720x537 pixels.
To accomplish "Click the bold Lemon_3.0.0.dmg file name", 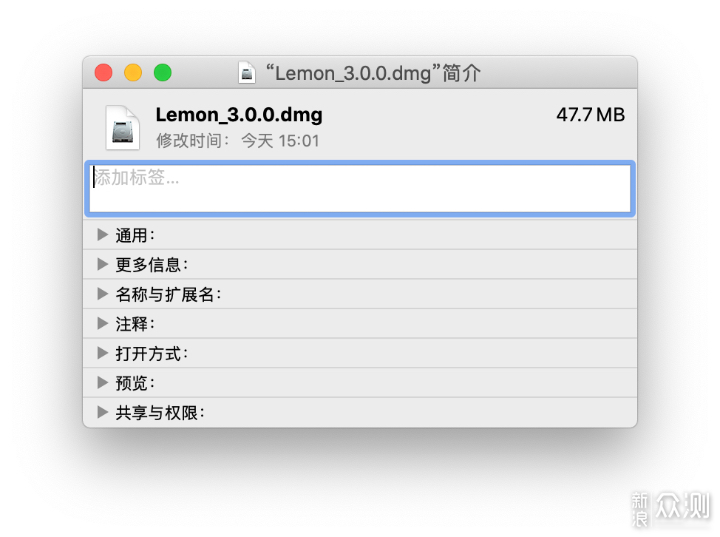I will click(x=239, y=115).
